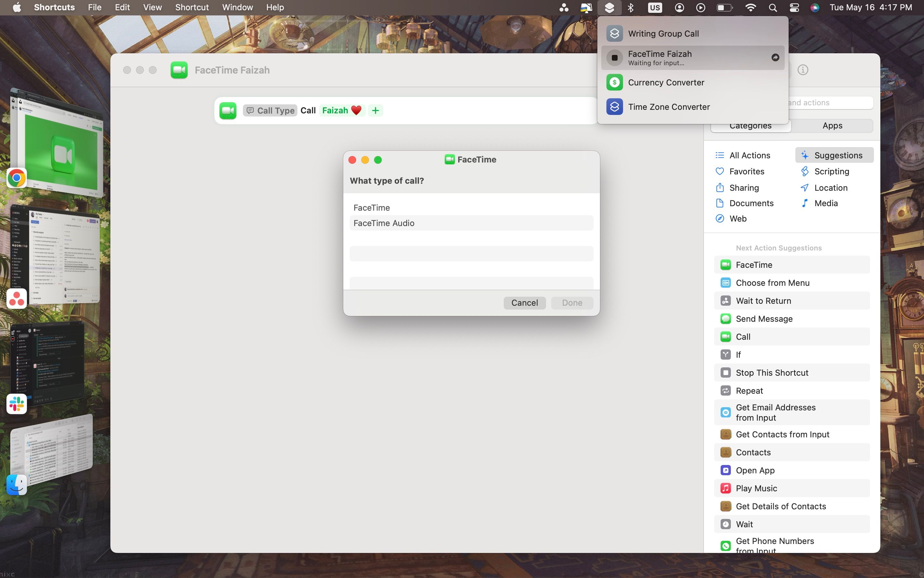
Task: Select the Faizah contact token
Action: pos(342,110)
